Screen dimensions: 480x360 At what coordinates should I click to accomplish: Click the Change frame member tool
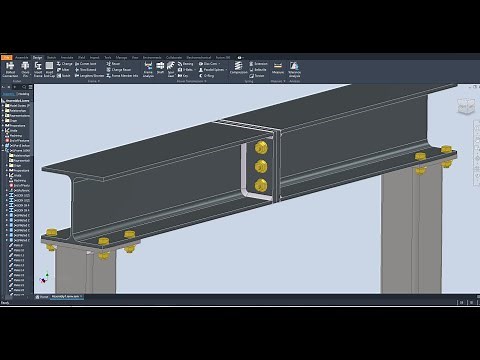pyautogui.click(x=64, y=64)
